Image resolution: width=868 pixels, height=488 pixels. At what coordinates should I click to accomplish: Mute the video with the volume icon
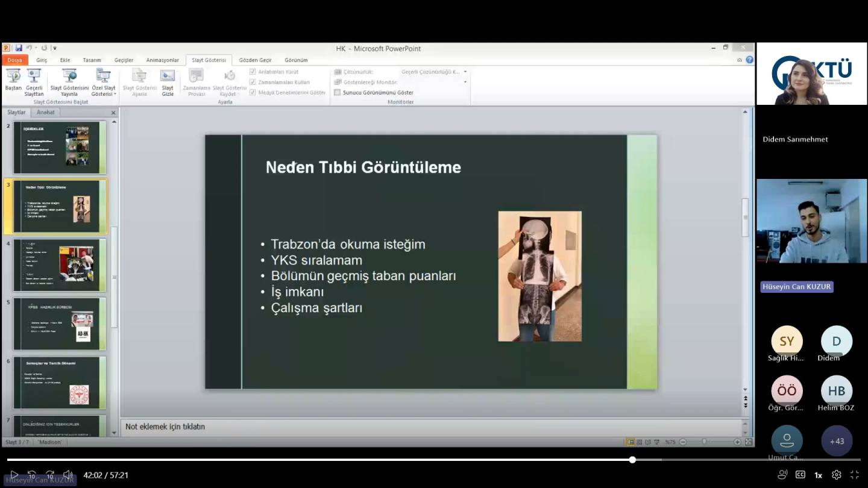(68, 475)
